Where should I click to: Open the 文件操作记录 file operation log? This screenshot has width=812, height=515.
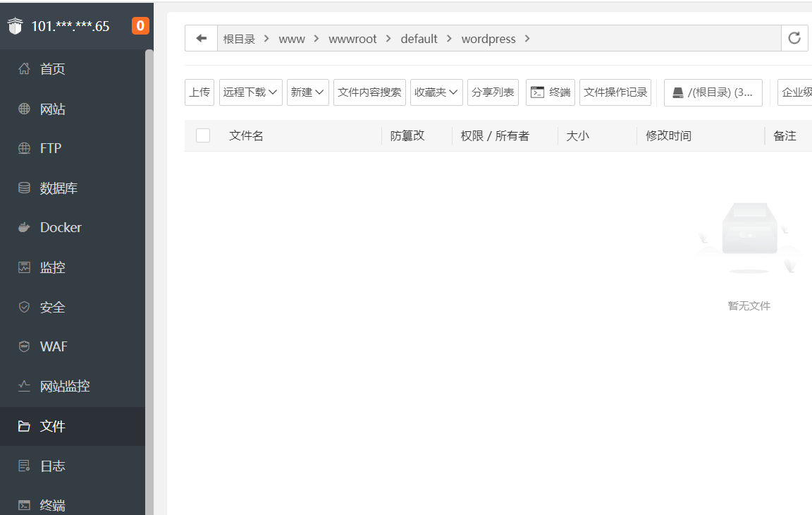[x=615, y=92]
